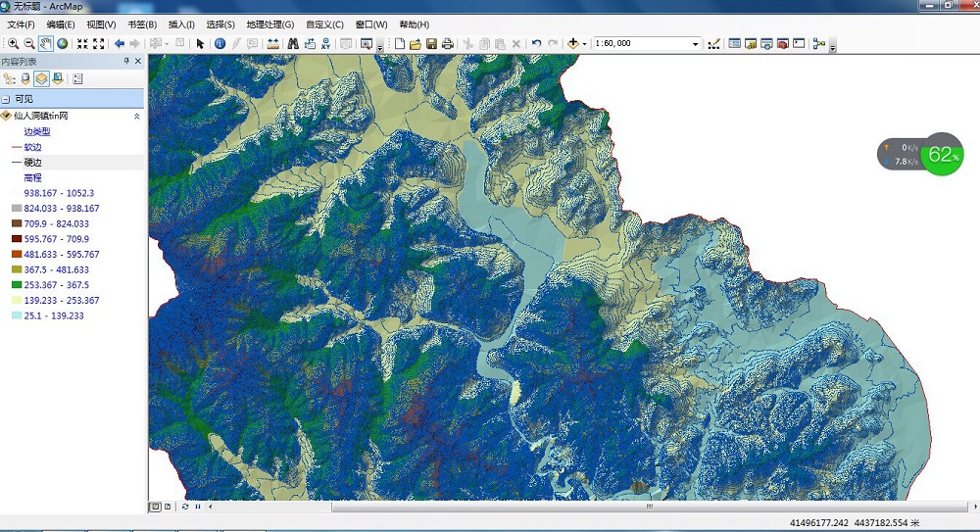Click the 边类型 legend heading

36,131
